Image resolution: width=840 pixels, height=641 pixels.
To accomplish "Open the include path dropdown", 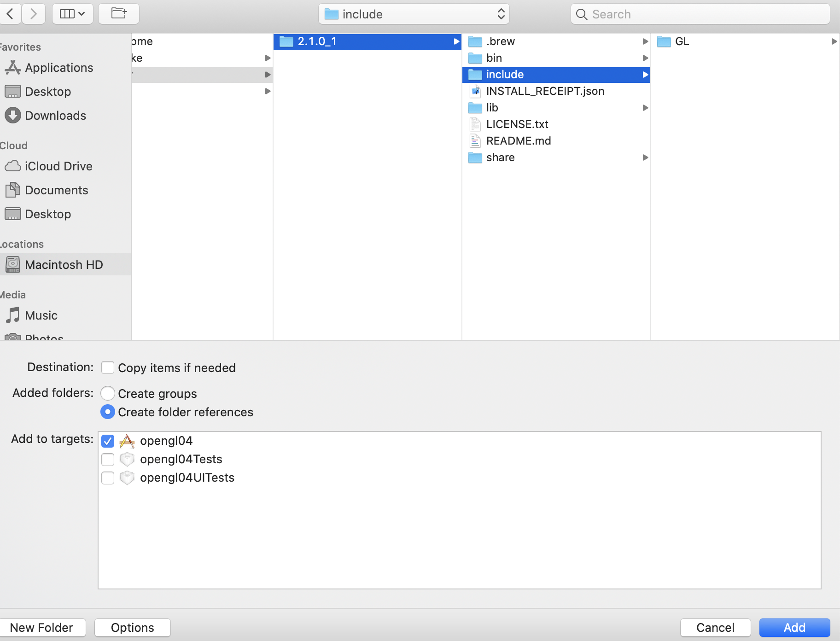I will pyautogui.click(x=414, y=14).
